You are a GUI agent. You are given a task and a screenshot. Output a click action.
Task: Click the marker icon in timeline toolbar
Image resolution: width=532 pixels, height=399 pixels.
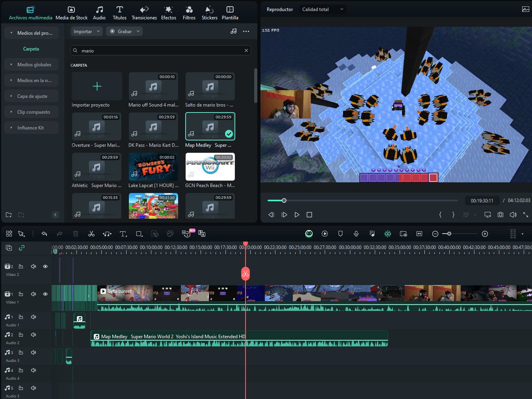[x=340, y=233]
